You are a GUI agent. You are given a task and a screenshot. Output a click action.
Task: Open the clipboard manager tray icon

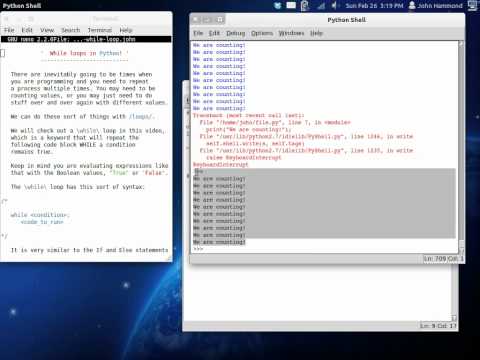click(305, 6)
